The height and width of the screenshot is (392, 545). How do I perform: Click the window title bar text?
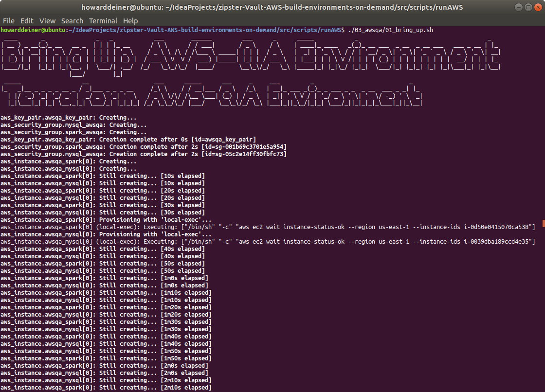click(272, 7)
